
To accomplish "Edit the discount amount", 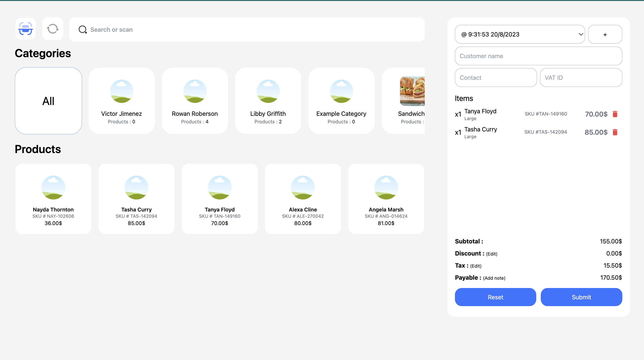I will point(491,254).
